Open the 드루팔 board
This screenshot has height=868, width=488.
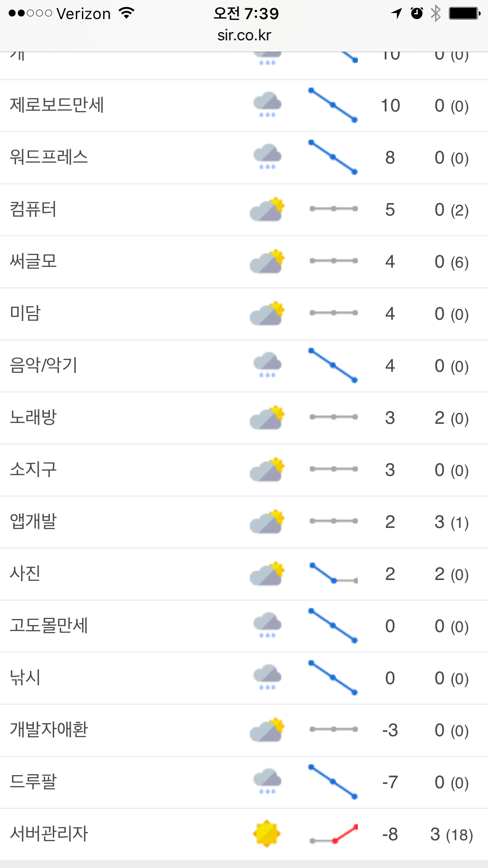33,782
